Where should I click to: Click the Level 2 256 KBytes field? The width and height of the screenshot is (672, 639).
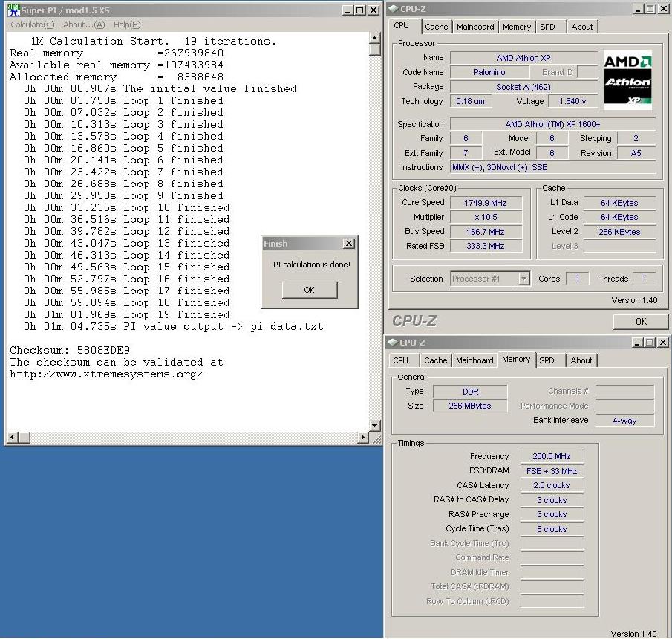pos(619,232)
